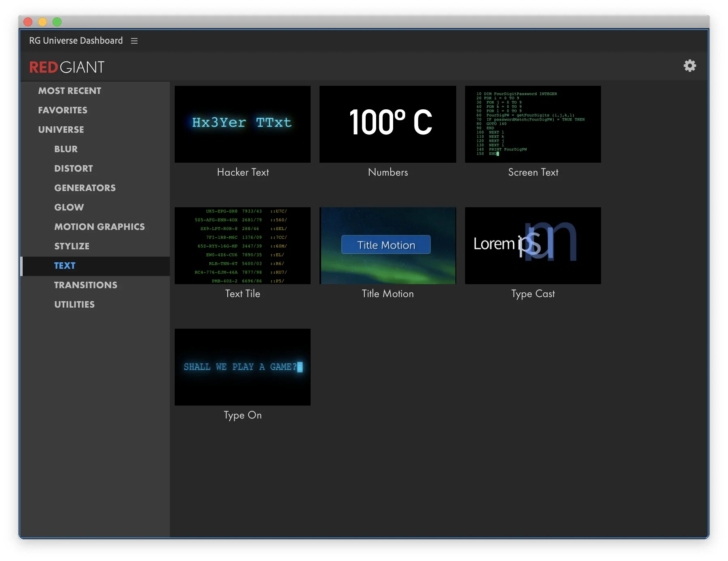Open the Transitions subcategory
This screenshot has height=561, width=728.
(x=86, y=285)
